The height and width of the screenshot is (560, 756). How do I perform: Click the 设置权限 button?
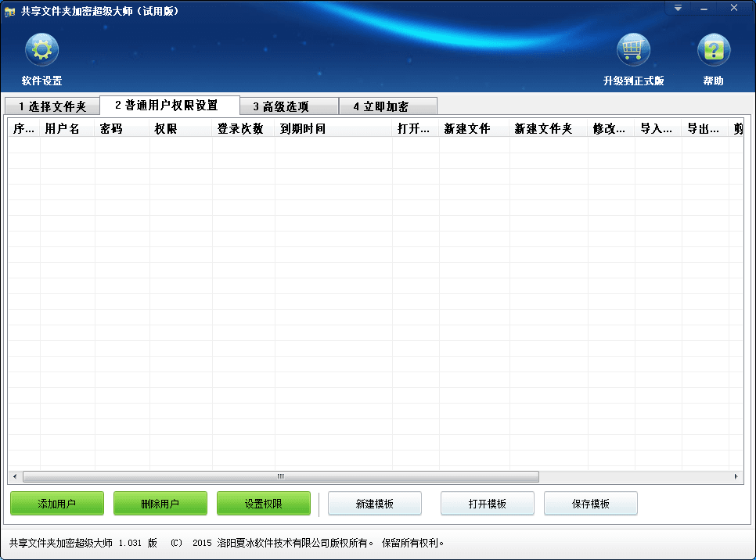pyautogui.click(x=263, y=504)
